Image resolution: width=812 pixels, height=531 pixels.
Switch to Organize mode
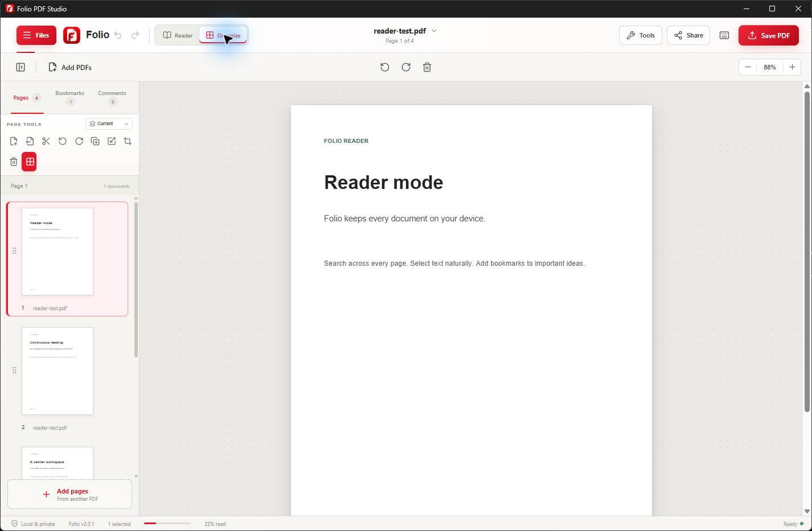click(223, 35)
